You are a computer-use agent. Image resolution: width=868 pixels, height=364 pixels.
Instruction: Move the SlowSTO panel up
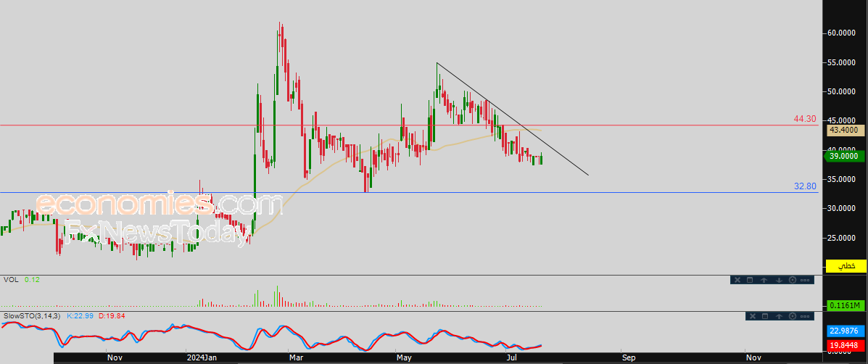point(778,316)
